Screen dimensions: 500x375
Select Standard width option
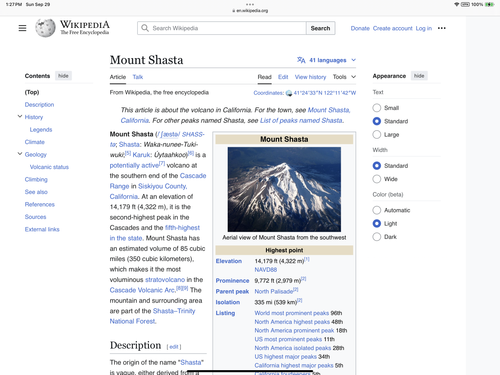[x=377, y=166]
